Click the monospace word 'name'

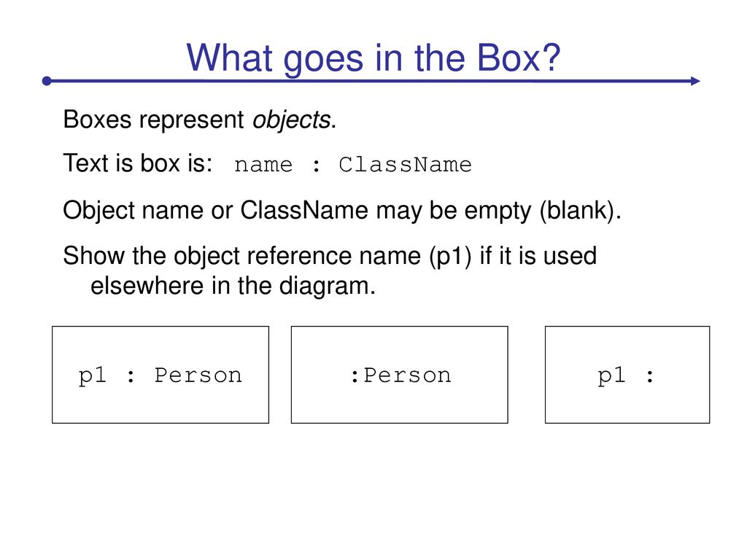point(263,166)
